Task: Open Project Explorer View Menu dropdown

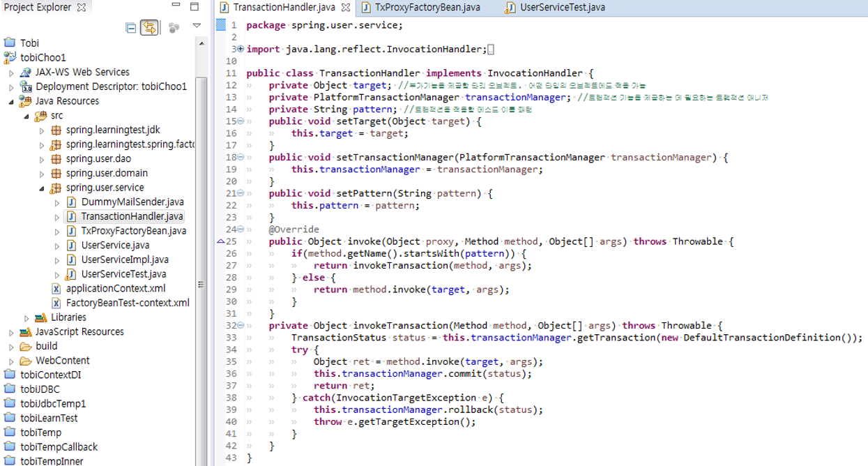Action: click(197, 26)
